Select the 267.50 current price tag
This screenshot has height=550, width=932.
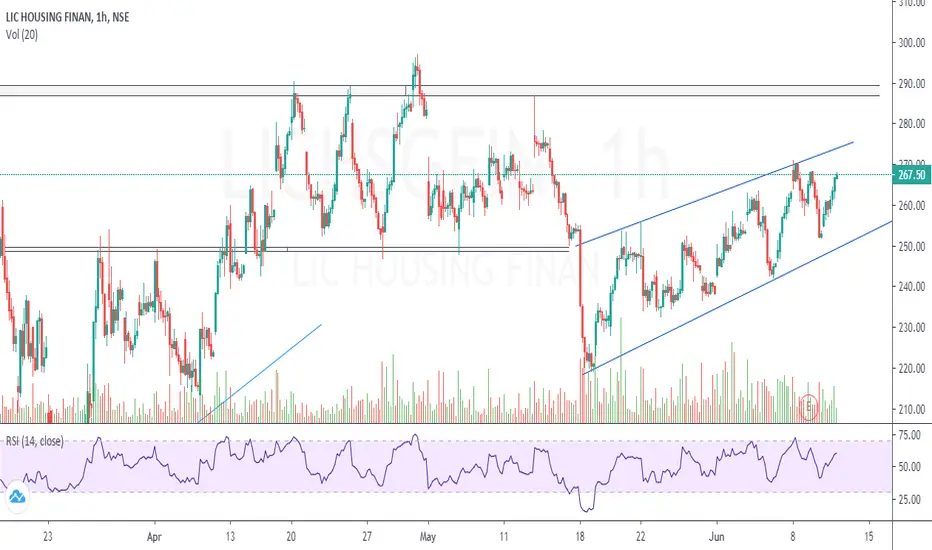912,175
